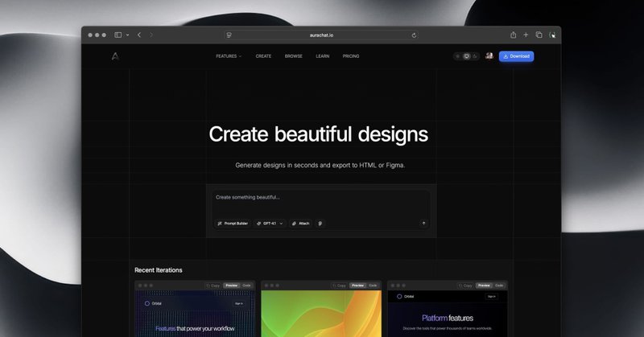This screenshot has width=644, height=337.
Task: Click the page settings icon in address bar
Action: [x=229, y=35]
